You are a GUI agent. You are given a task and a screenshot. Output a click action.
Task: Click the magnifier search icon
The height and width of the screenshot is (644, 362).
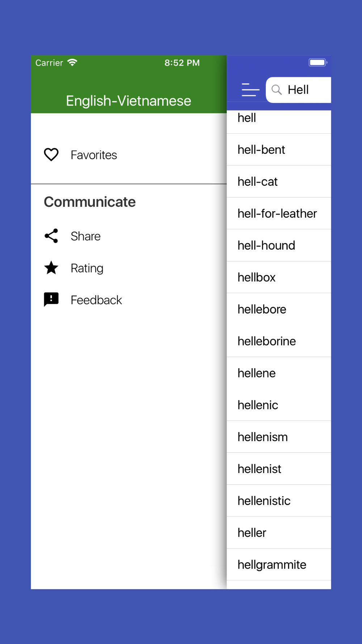277,90
